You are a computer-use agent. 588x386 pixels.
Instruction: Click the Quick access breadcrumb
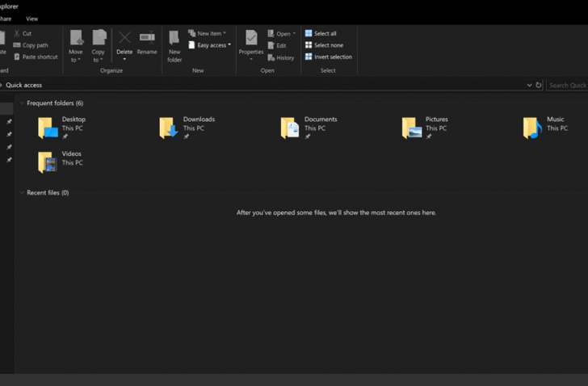click(x=24, y=85)
